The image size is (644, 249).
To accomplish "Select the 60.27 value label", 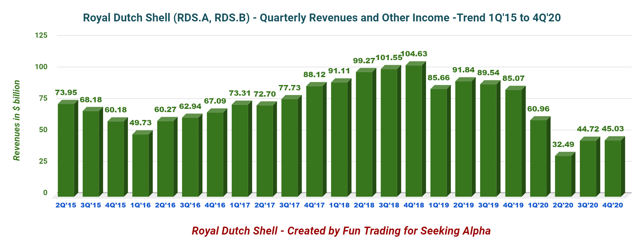I will pos(165,110).
